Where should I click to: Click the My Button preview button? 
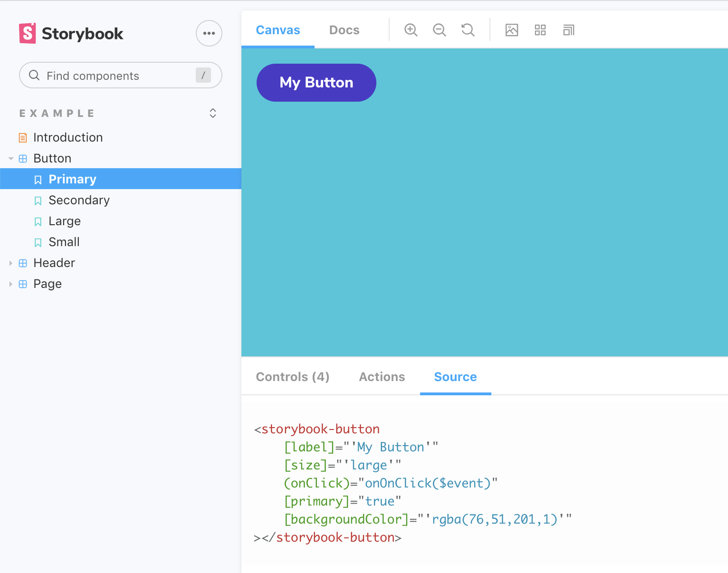(x=316, y=83)
